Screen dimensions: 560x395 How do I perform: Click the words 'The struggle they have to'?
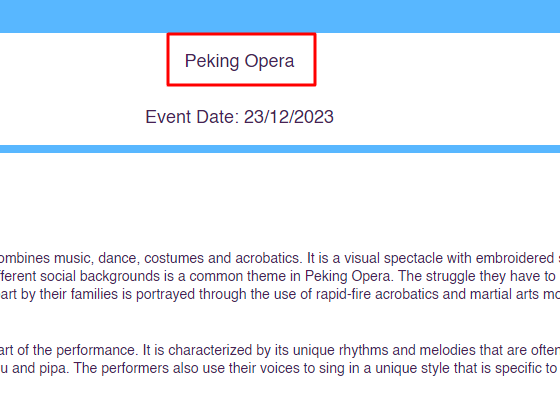(477, 276)
